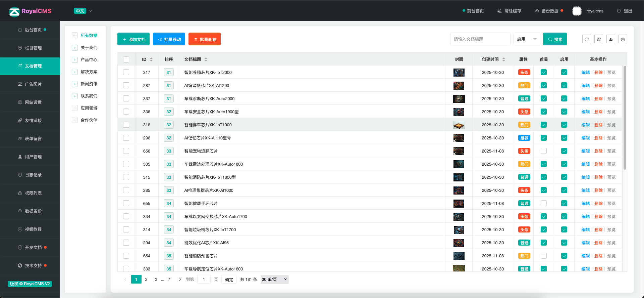Image resolution: width=644 pixels, height=298 pixels.
Task: Click the 数据备份 cloud icon in sidebar
Action: pyautogui.click(x=20, y=211)
